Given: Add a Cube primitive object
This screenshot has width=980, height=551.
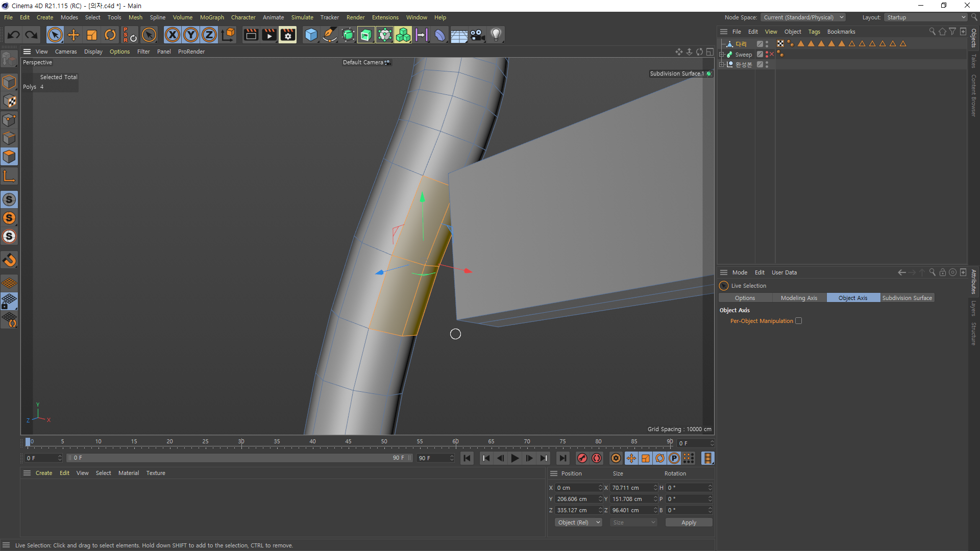Looking at the screenshot, I should 311,35.
